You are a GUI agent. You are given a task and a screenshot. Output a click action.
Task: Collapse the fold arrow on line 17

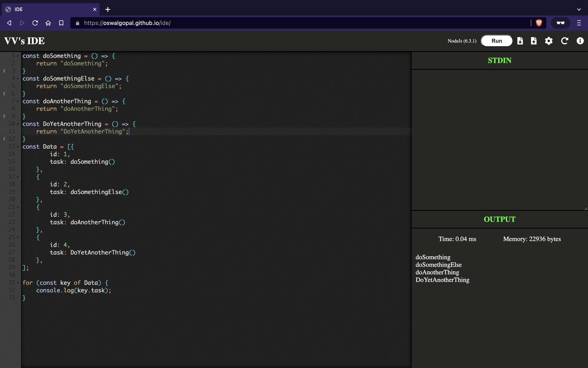[x=18, y=177]
